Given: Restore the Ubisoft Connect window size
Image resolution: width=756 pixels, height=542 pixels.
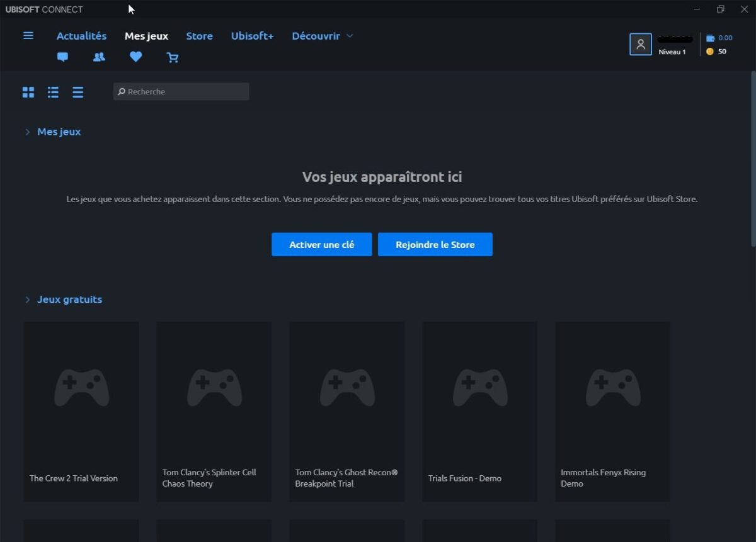Looking at the screenshot, I should [720, 9].
